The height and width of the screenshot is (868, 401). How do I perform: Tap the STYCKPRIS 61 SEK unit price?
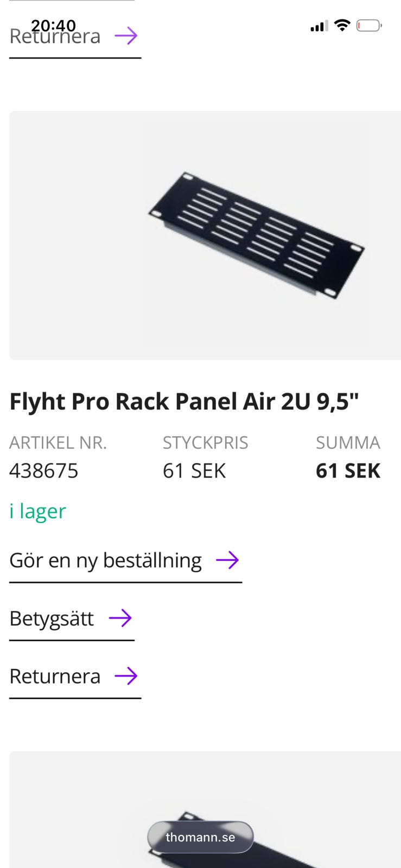[194, 470]
